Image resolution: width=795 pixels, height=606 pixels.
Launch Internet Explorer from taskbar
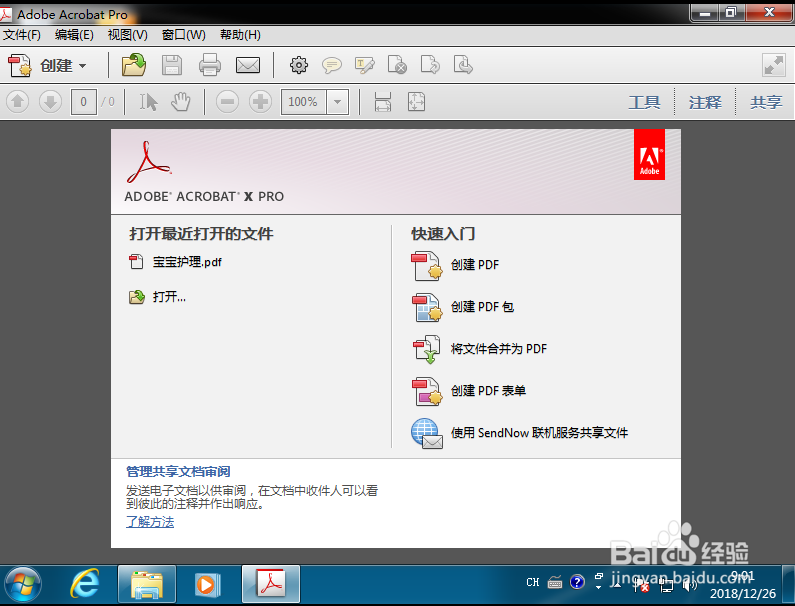pyautogui.click(x=84, y=584)
